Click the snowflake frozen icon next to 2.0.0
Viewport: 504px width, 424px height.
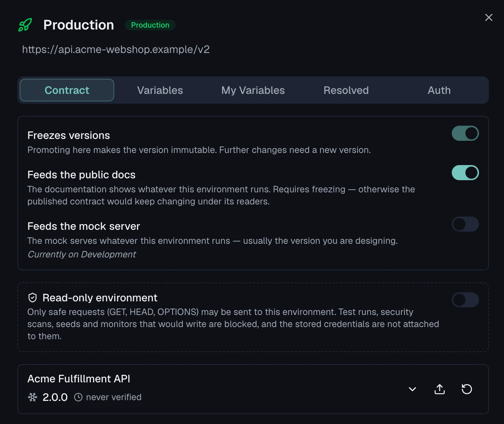coord(33,397)
